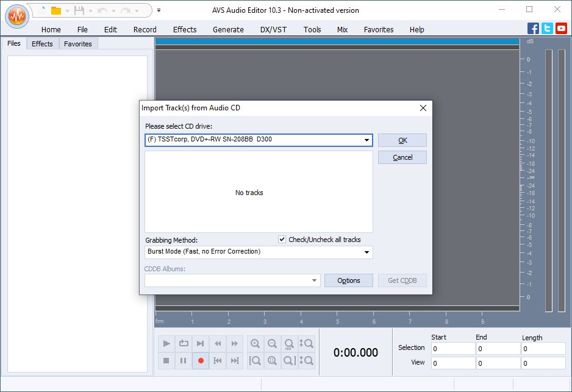This screenshot has height=392, width=572.
Task: Open the Generate ribbon tab
Action: pyautogui.click(x=228, y=29)
